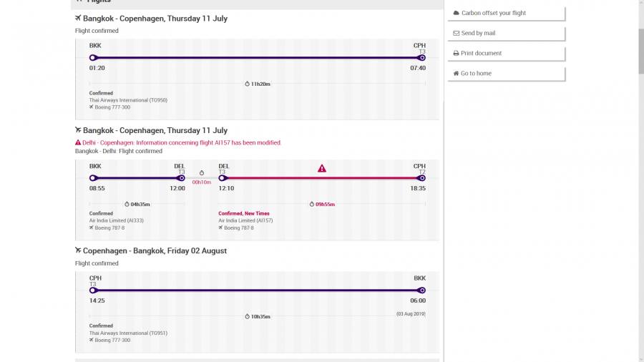Click the home icon beside Go to home
Image resolution: width=644 pixels, height=362 pixels.
tap(457, 73)
